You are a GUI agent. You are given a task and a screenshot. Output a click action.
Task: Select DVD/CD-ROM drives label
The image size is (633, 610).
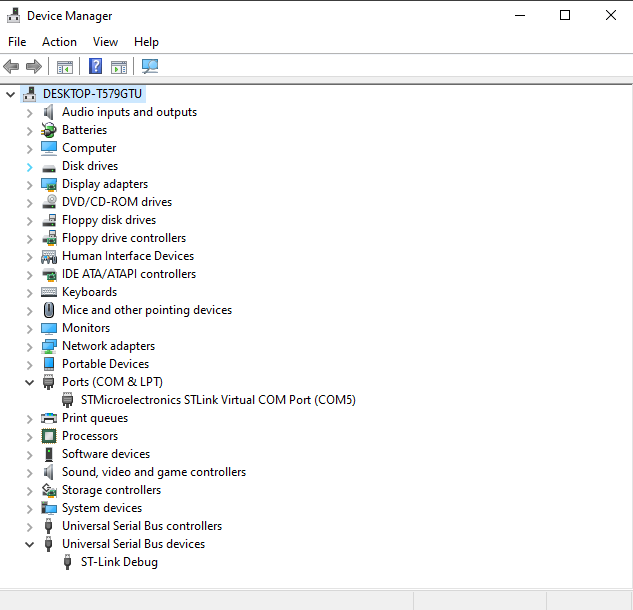coord(117,202)
